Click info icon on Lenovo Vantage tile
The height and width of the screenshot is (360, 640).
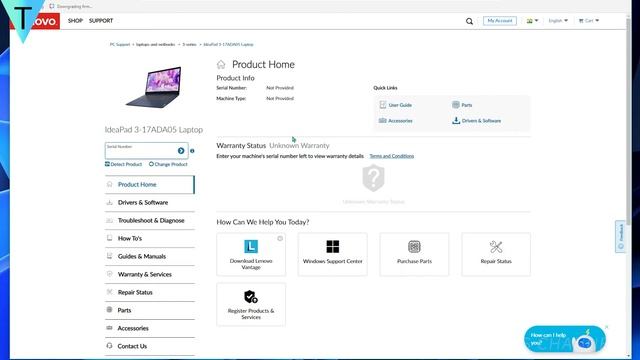(280, 238)
